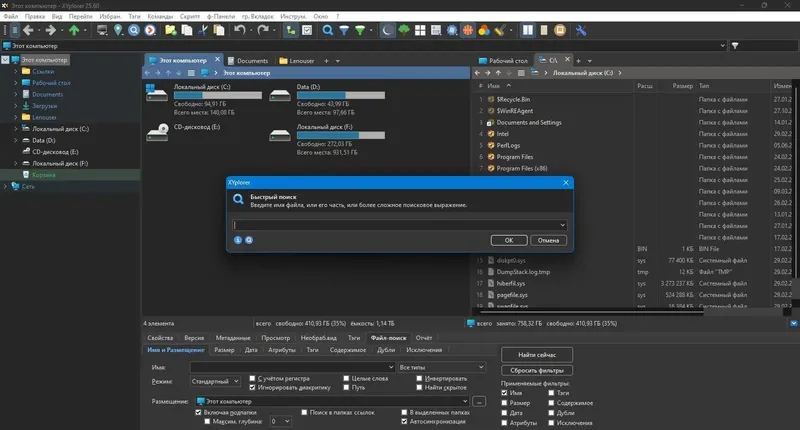Switch to the Documents tab

(248, 61)
